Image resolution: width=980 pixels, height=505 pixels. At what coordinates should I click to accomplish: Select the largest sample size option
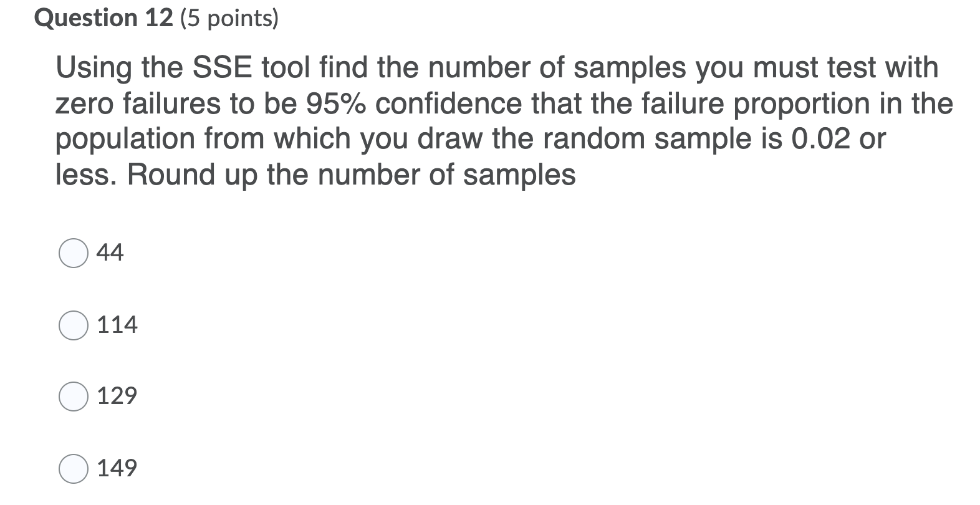coord(73,468)
